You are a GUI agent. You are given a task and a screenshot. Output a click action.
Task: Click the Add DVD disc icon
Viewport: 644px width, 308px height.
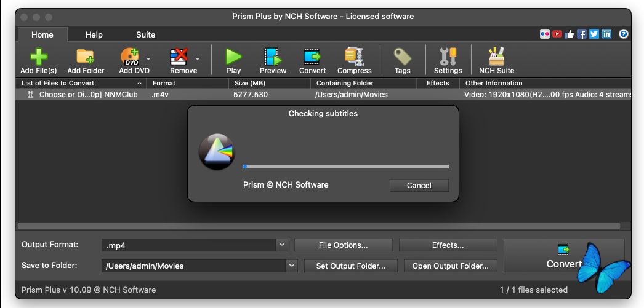130,57
